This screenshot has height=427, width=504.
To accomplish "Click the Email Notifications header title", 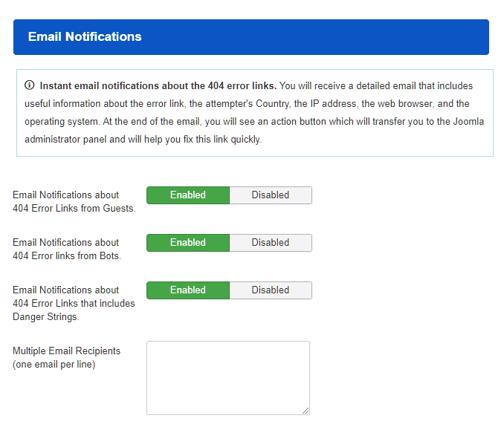I will (x=85, y=36).
